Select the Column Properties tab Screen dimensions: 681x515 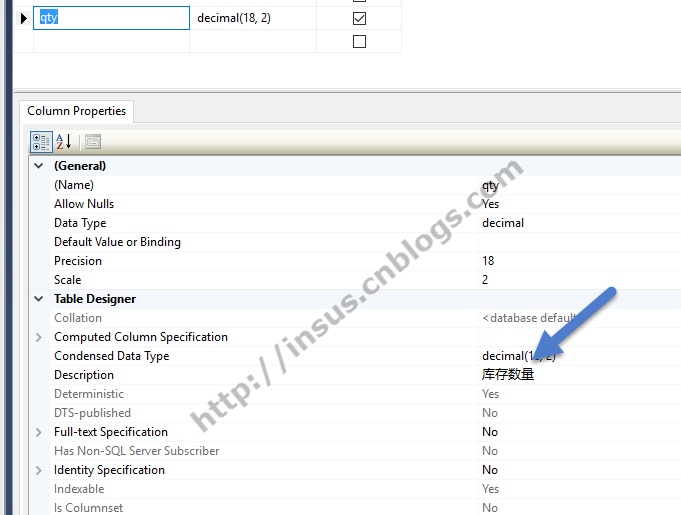coord(77,111)
